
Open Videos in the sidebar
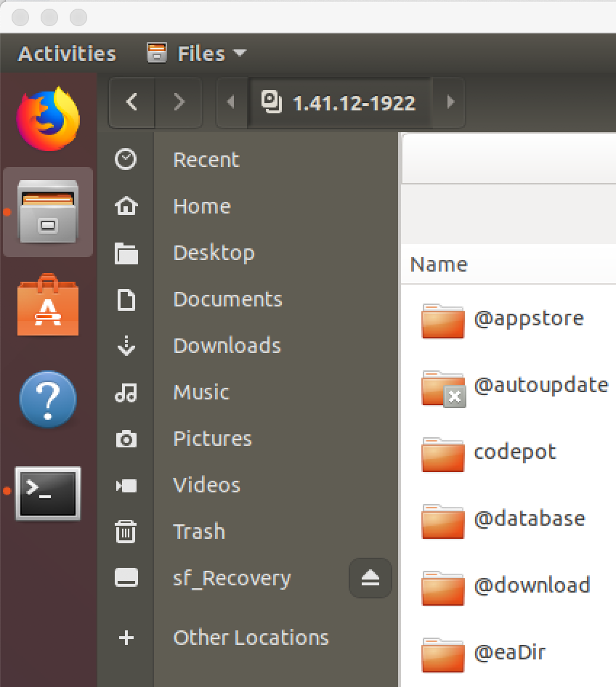click(207, 485)
